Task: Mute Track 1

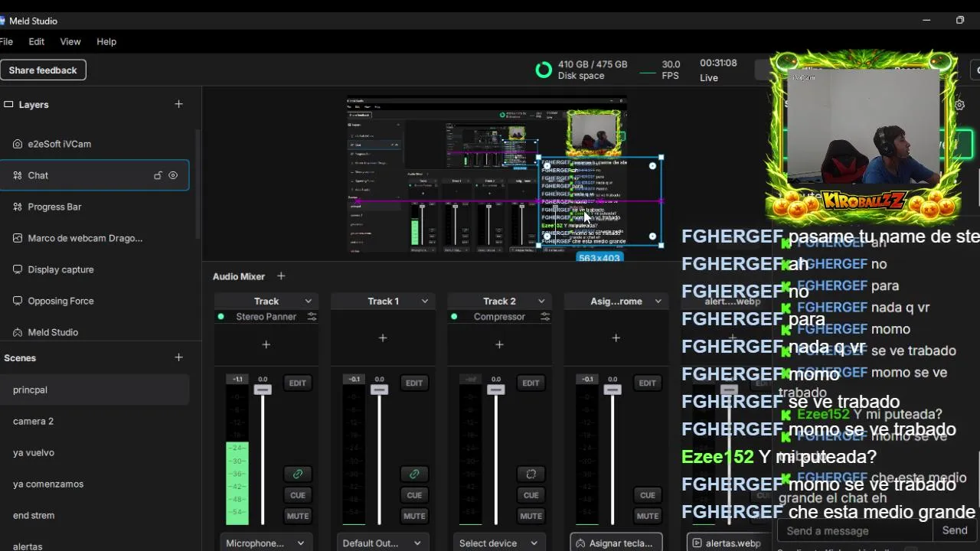Action: pos(414,516)
